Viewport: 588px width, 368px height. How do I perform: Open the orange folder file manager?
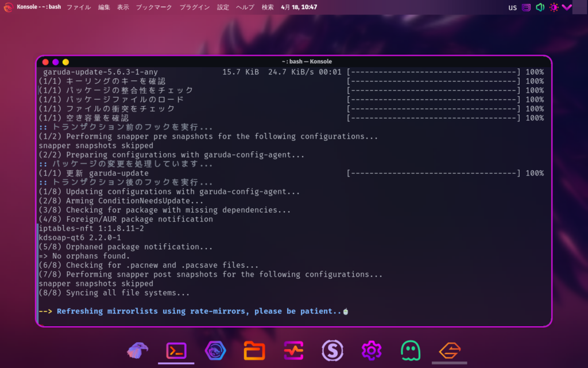[254, 350]
